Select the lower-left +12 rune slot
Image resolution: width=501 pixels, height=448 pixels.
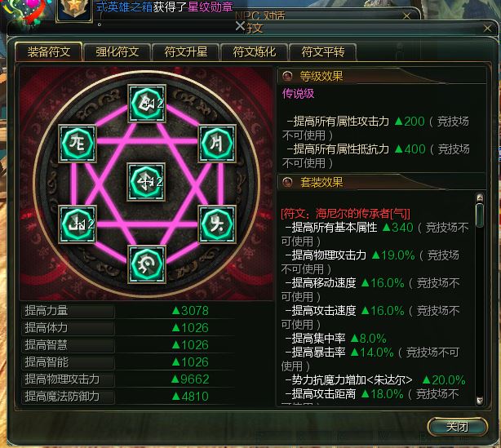(x=78, y=224)
